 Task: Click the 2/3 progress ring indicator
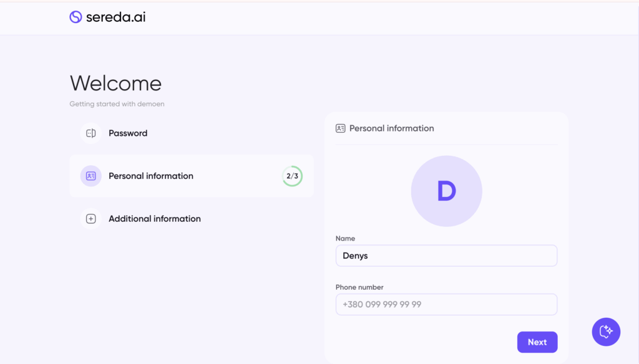tap(292, 176)
